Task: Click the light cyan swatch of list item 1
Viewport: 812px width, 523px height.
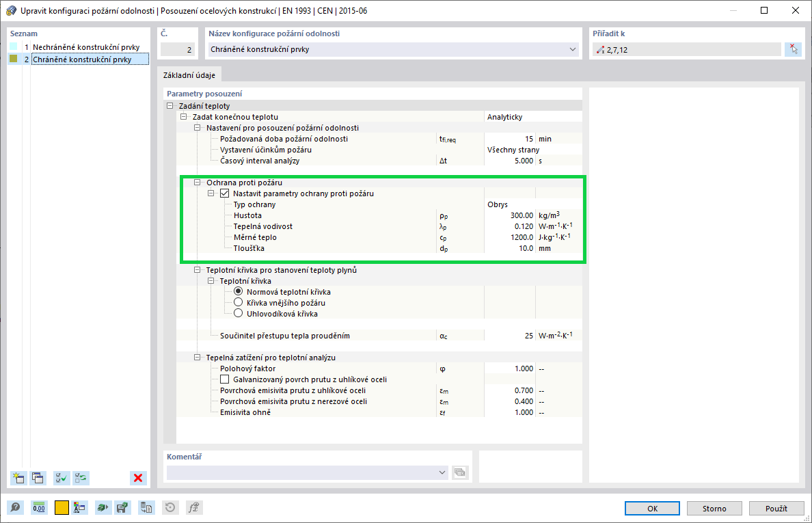Action: [x=14, y=46]
